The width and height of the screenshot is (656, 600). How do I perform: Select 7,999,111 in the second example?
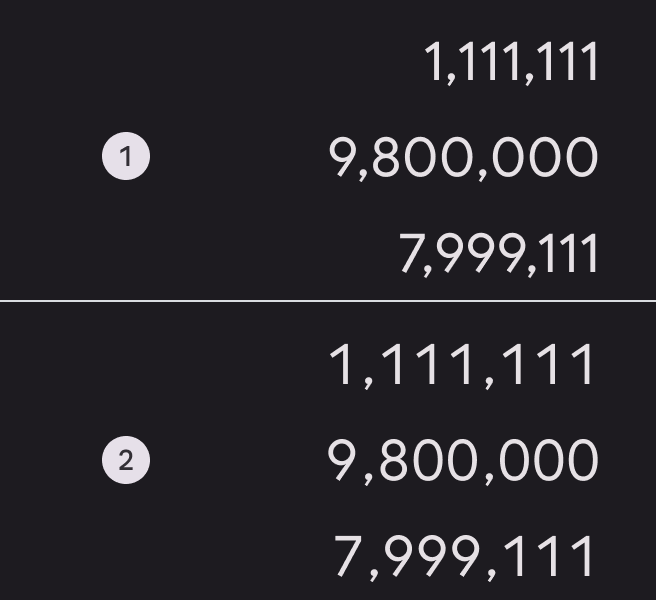[464, 557]
